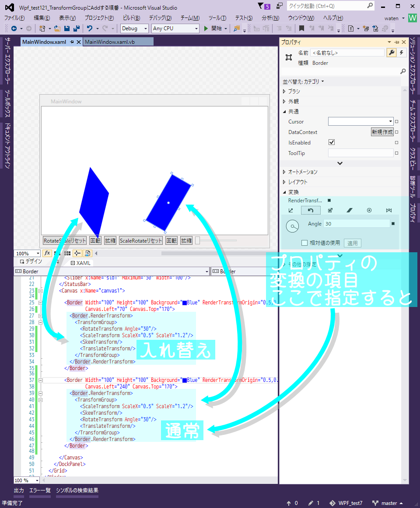Select the Scale transform icon
This screenshot has width=420, height=508.
pyautogui.click(x=330, y=210)
